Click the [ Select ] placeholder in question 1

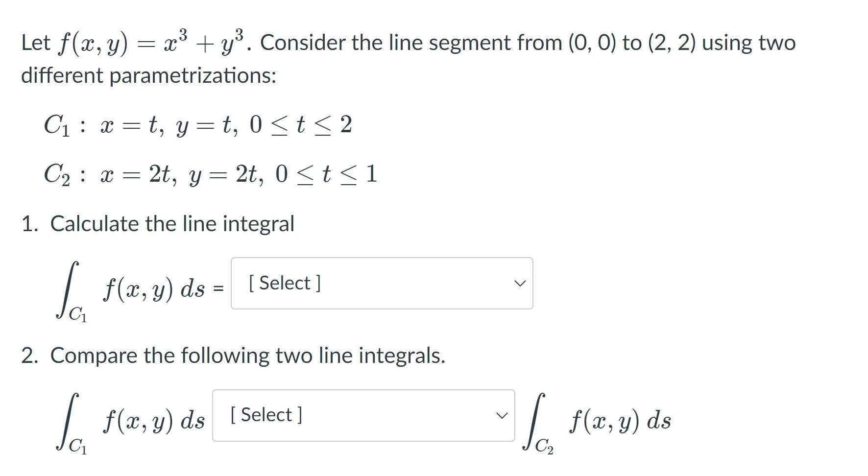[x=285, y=283]
